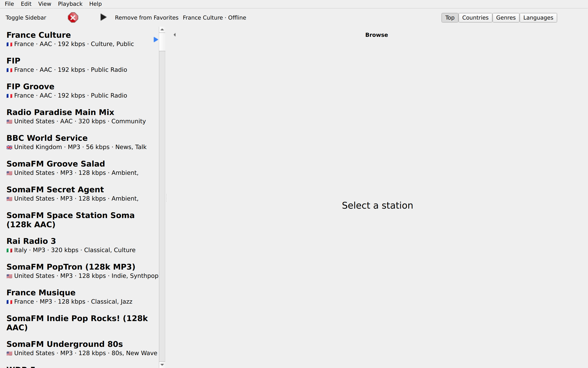Click the scrollbar up arrow in station list
The image size is (588, 368).
[x=162, y=29]
